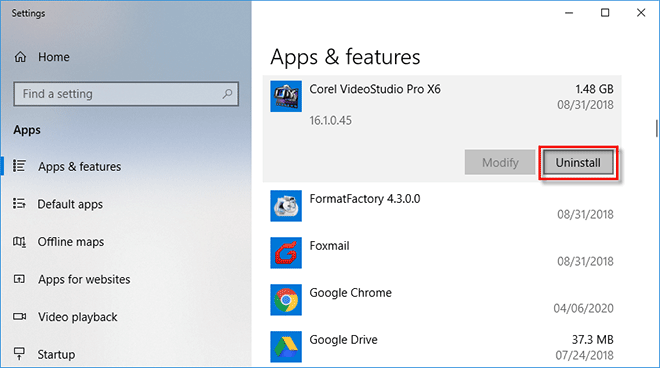Click the Corel VideoStudio Pro X6 name

(375, 89)
